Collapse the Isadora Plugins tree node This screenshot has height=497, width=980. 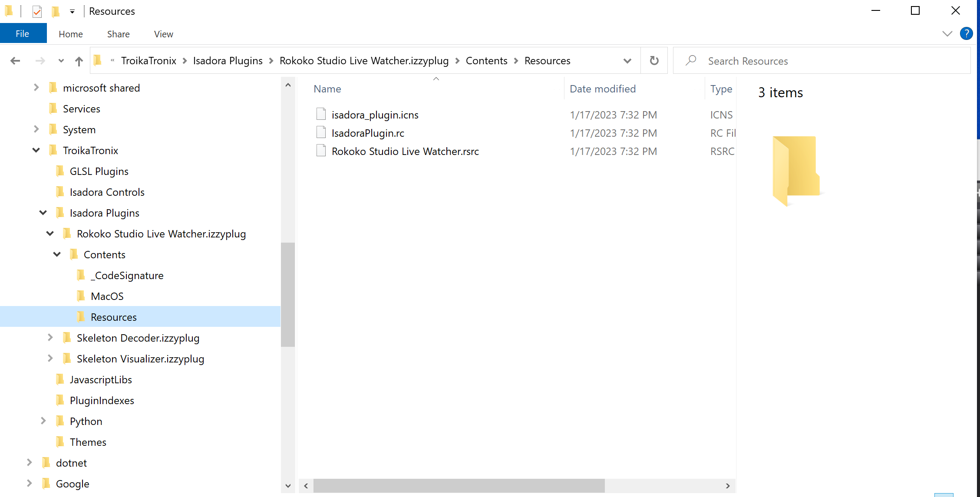tap(43, 213)
